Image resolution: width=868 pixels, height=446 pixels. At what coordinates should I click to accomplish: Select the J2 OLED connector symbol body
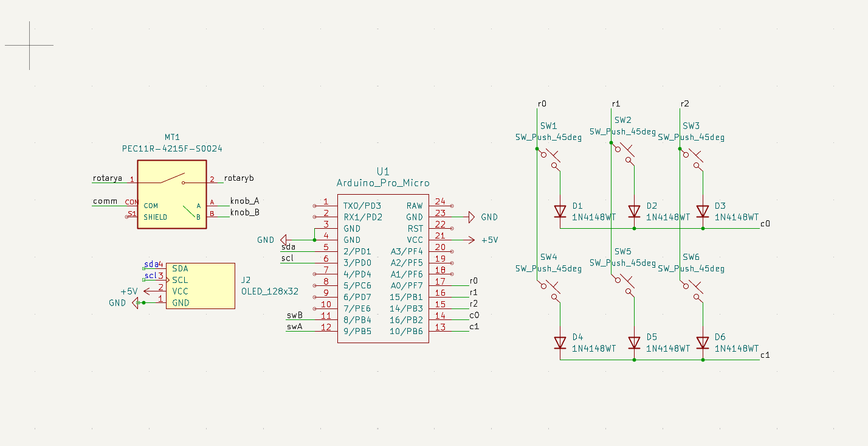coord(200,286)
